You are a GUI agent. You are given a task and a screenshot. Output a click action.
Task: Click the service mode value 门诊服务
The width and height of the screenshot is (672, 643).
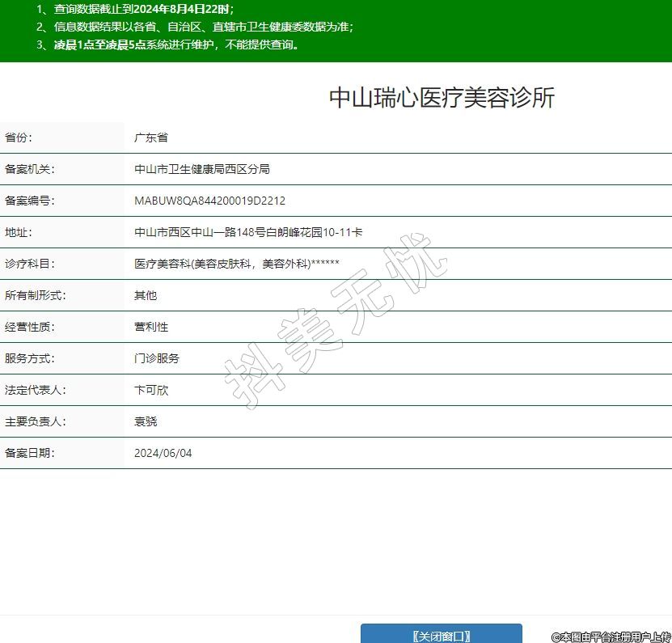(x=157, y=358)
